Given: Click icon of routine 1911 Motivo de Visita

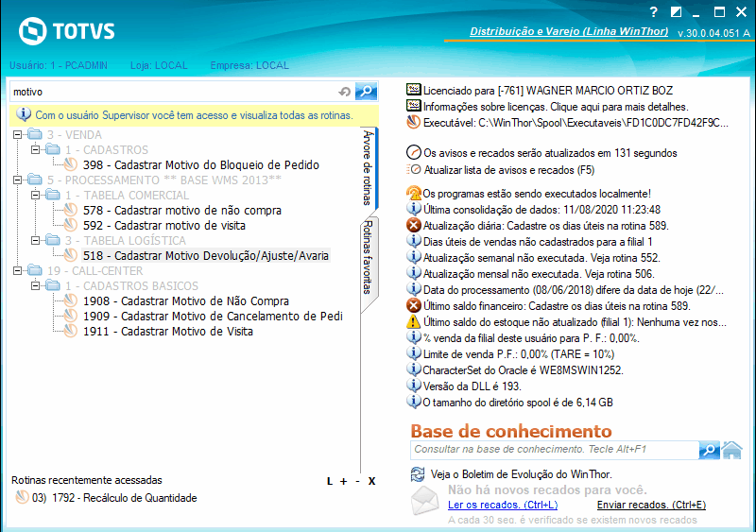Looking at the screenshot, I should click(x=71, y=332).
